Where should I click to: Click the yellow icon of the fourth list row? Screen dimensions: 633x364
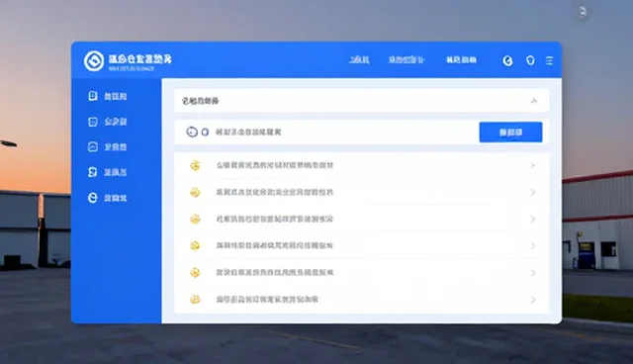click(195, 245)
